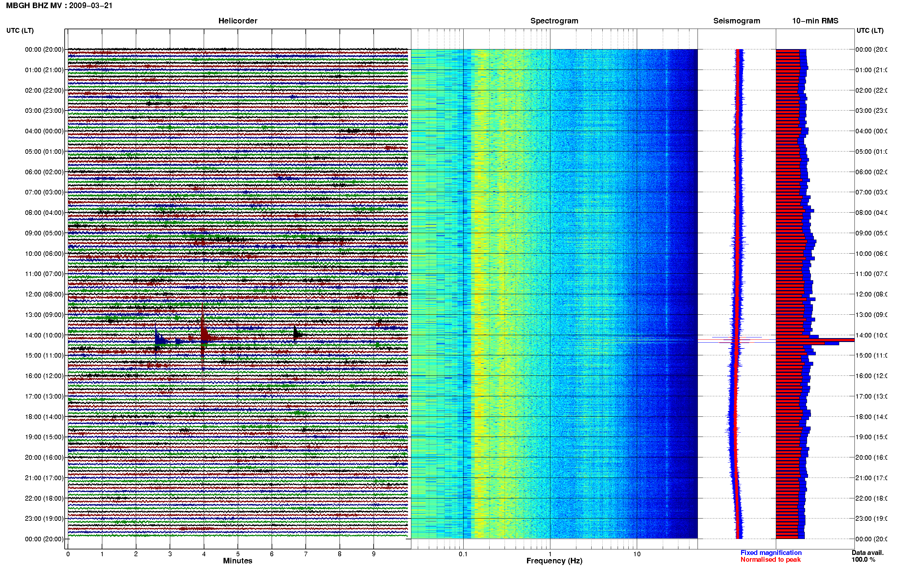Click the left 21:00 (17:00) time label
The image size is (924, 578).
coord(44,478)
